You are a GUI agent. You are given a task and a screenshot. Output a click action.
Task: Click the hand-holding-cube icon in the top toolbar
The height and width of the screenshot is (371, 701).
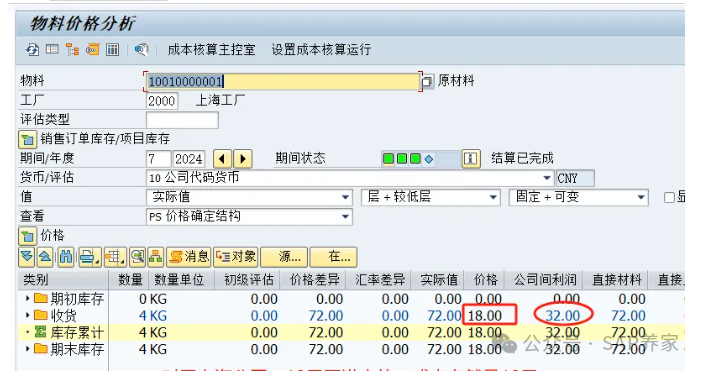pyautogui.click(x=141, y=49)
